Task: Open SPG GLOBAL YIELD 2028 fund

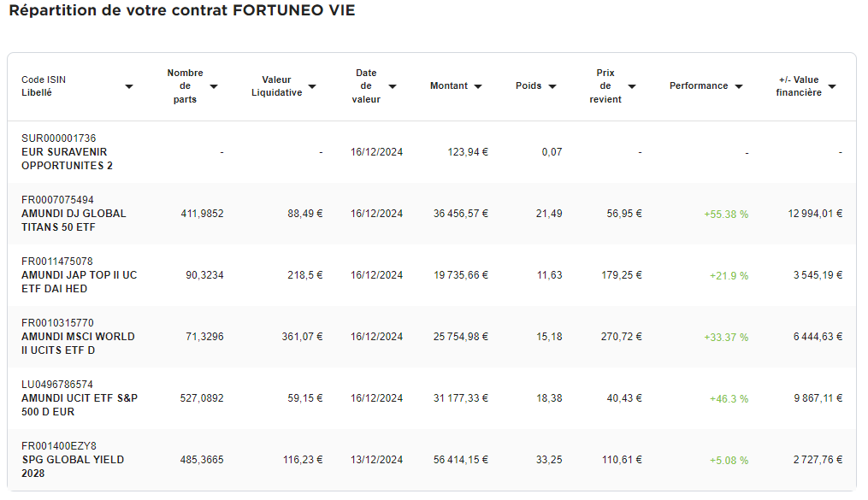Action: (x=73, y=467)
